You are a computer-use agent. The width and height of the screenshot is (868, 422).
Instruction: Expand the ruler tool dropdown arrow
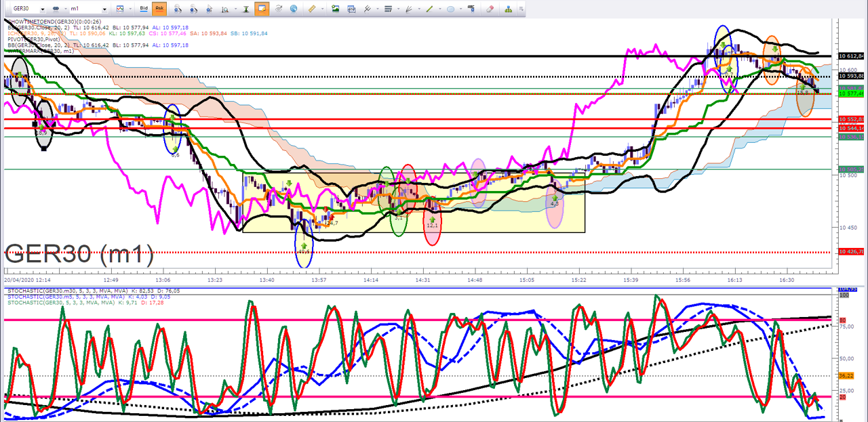click(x=322, y=9)
